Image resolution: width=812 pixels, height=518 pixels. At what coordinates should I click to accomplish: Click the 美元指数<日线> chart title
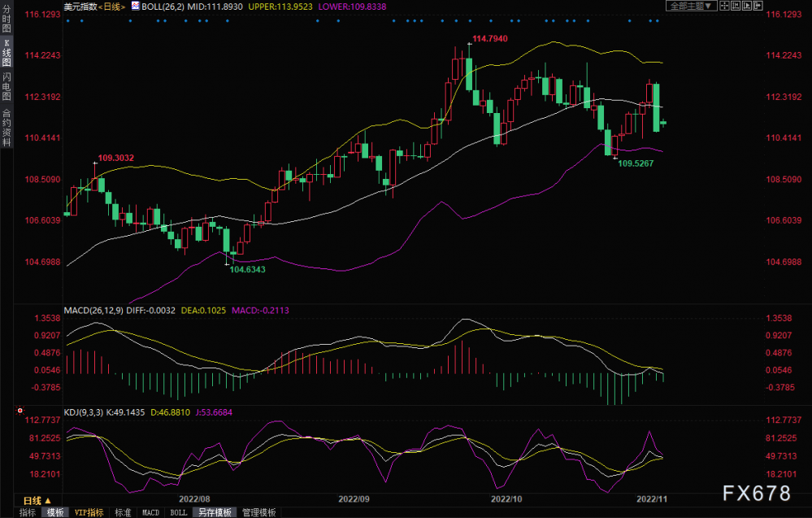coord(94,7)
